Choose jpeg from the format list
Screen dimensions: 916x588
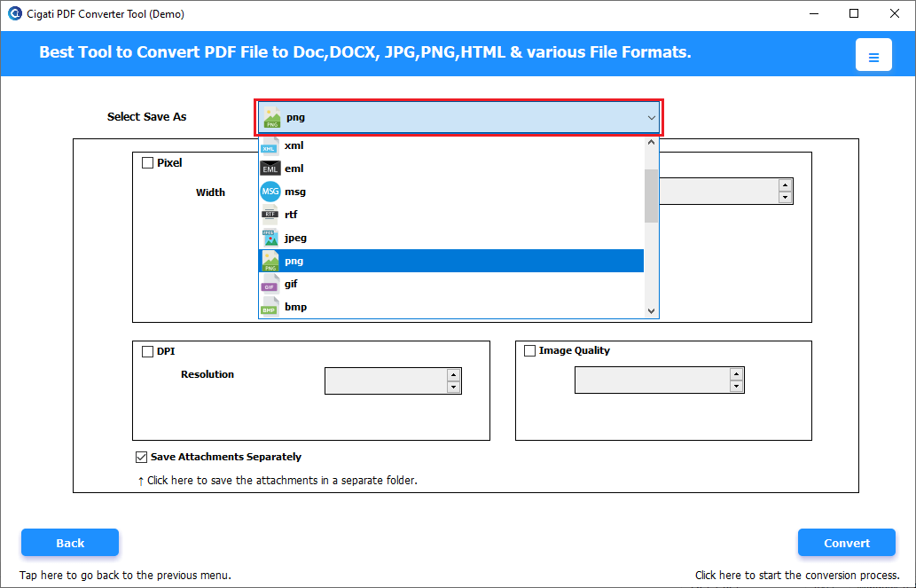[451, 238]
